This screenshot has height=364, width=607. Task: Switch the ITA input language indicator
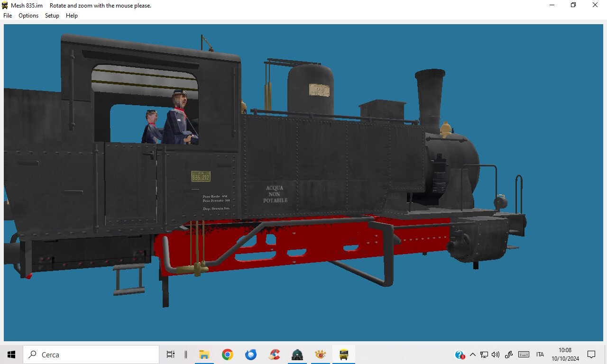point(540,355)
